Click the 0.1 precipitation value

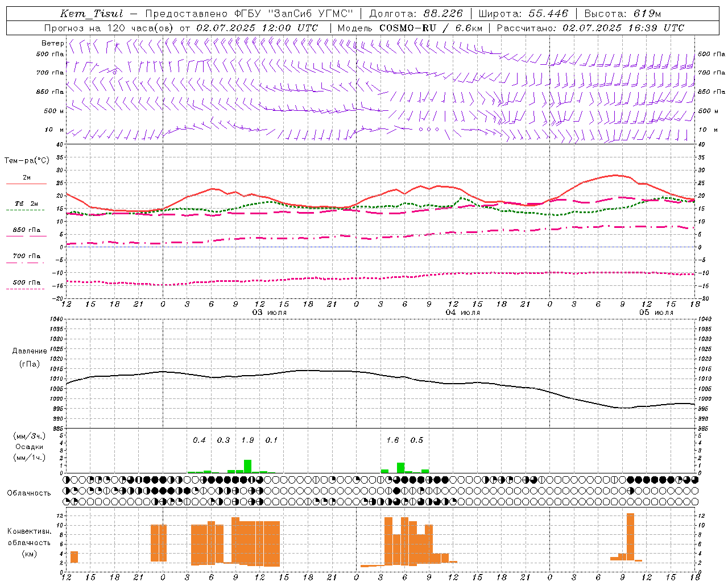point(271,440)
